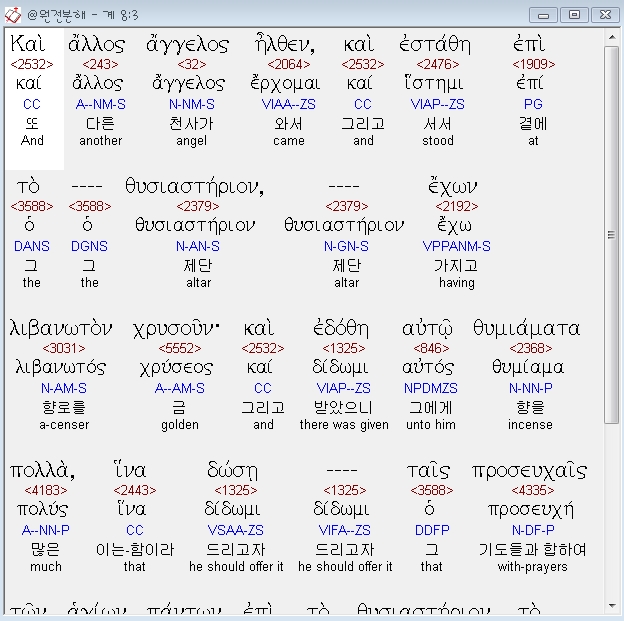
Task: Click the English gloss 'with-prayers'
Action: coord(532,567)
